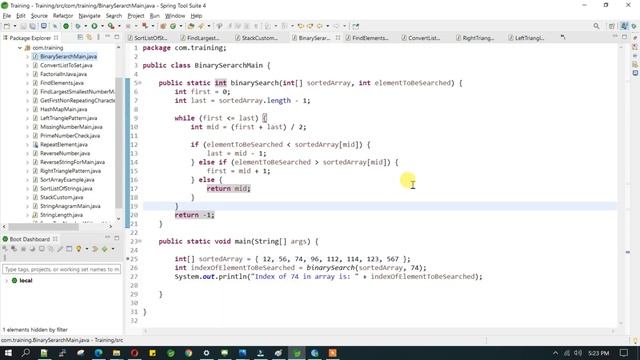Select BinarySerarchMain.java in Package Explorer

tap(68, 56)
